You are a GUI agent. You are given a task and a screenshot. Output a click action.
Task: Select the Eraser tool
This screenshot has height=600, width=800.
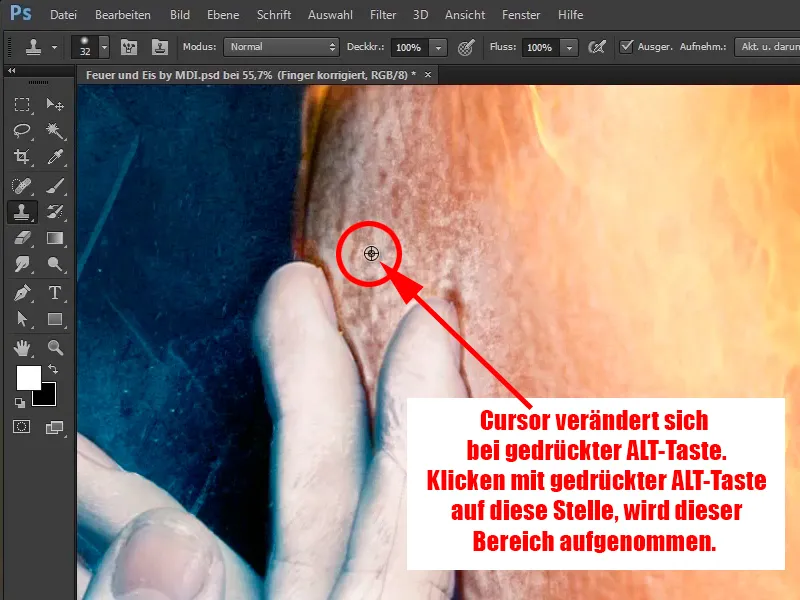pyautogui.click(x=21, y=238)
